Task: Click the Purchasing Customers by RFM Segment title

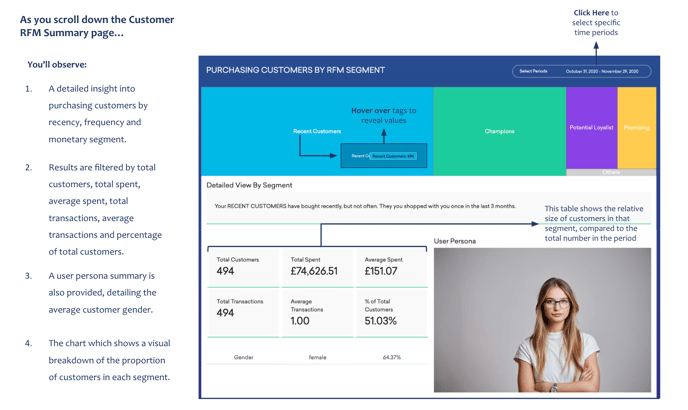Action: (295, 71)
